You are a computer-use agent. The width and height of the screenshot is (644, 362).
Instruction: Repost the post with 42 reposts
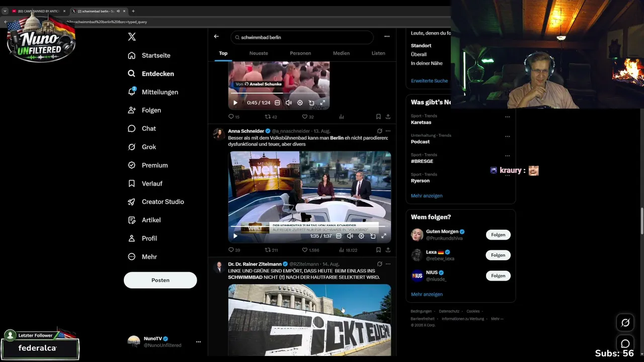pyautogui.click(x=271, y=117)
